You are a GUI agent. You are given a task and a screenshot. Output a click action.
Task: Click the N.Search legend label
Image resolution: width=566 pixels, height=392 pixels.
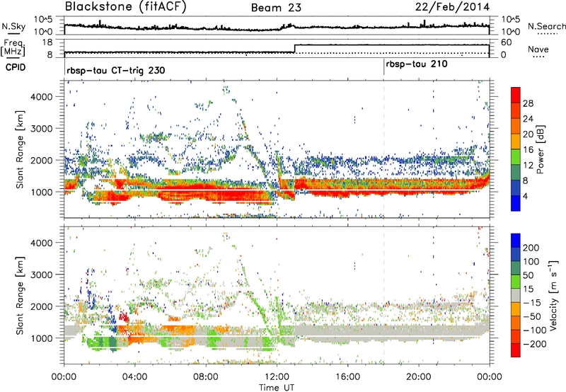[546, 26]
